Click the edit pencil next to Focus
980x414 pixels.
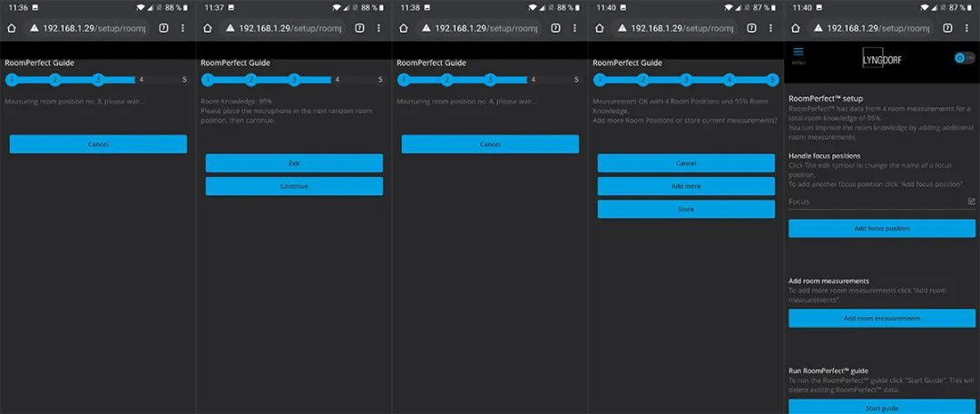click(971, 202)
